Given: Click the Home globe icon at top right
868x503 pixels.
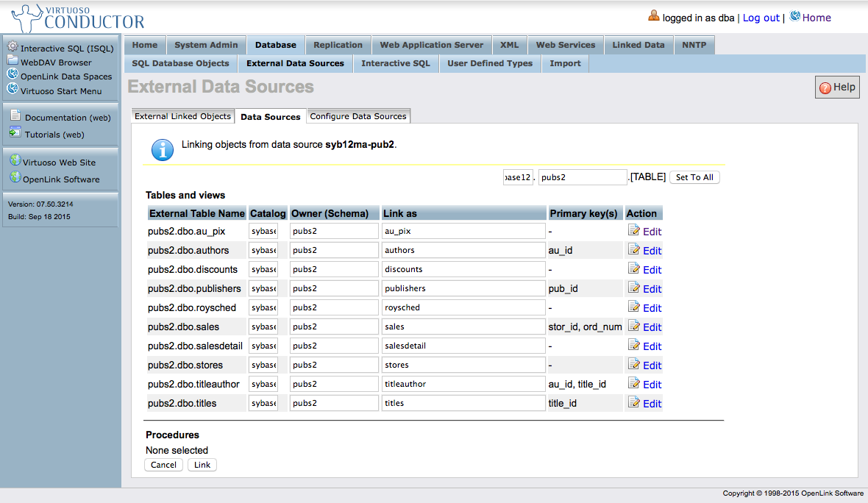Looking at the screenshot, I should point(795,16).
